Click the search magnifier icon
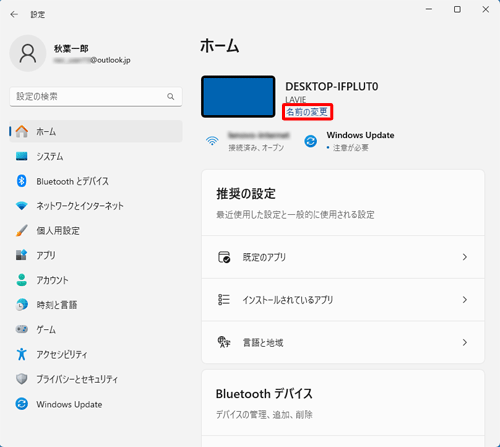 [x=171, y=97]
